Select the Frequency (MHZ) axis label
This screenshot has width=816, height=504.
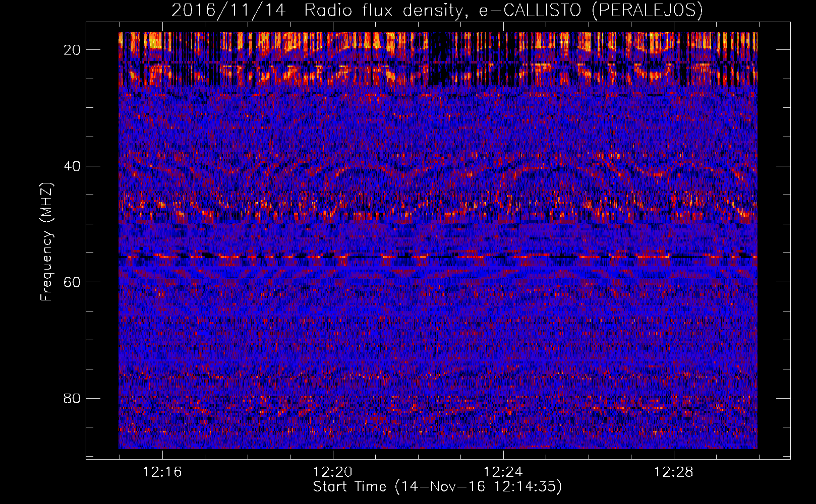click(x=46, y=242)
